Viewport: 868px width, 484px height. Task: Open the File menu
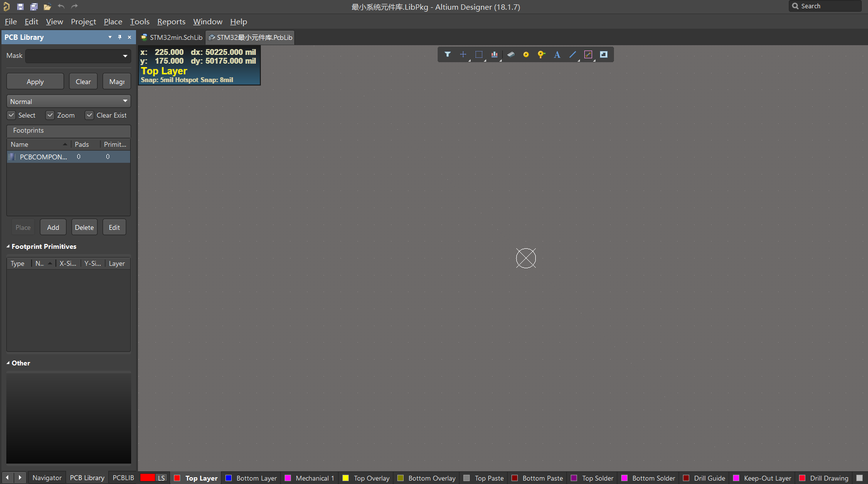point(11,21)
